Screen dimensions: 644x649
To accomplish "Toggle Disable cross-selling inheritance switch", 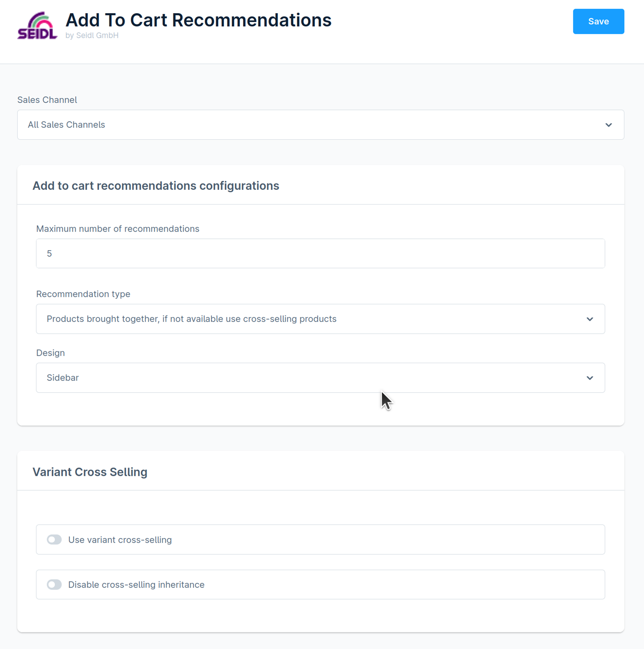I will [54, 585].
